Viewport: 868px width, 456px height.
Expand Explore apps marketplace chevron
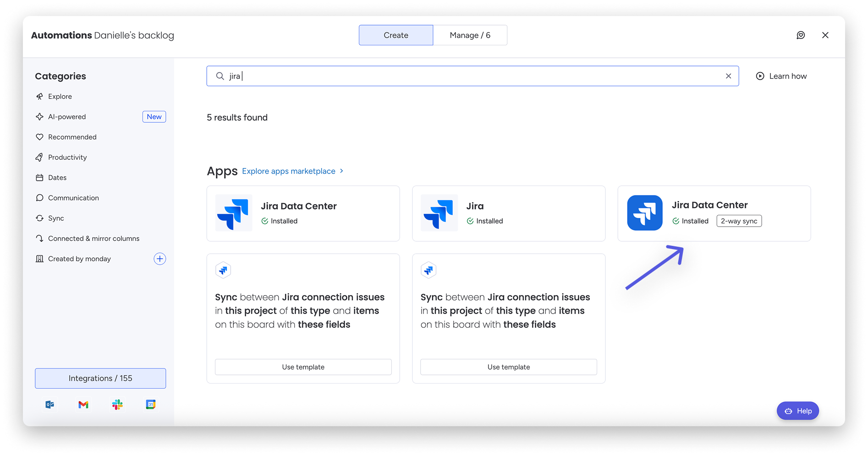tap(341, 171)
